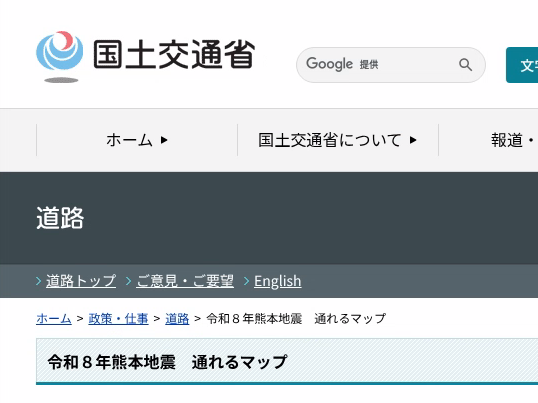Click breadcrumb text 令和８年熊本地震 通れるマップ
Screen dimensions: 538x403
(x=296, y=319)
